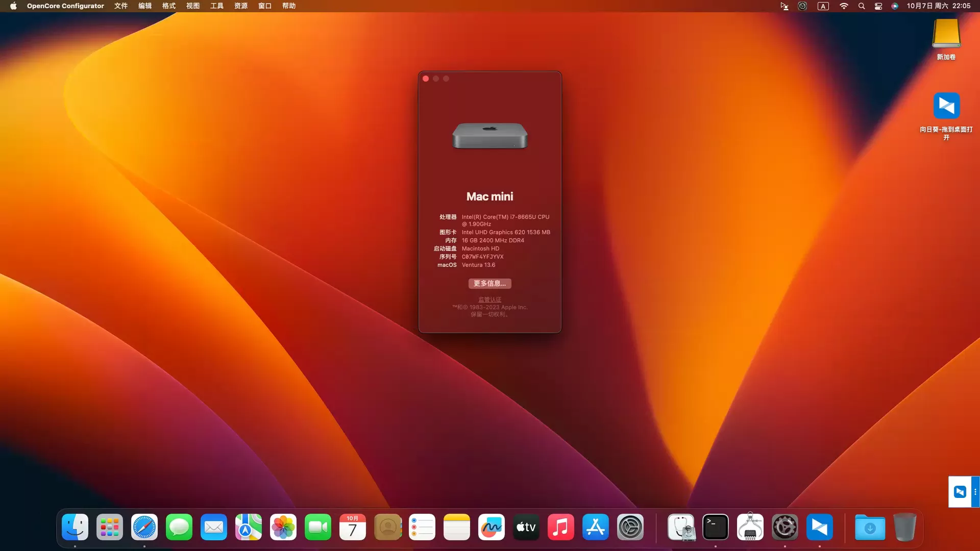Viewport: 980px width, 551px height.
Task: Open Control Center in menu bar
Action: pos(878,6)
